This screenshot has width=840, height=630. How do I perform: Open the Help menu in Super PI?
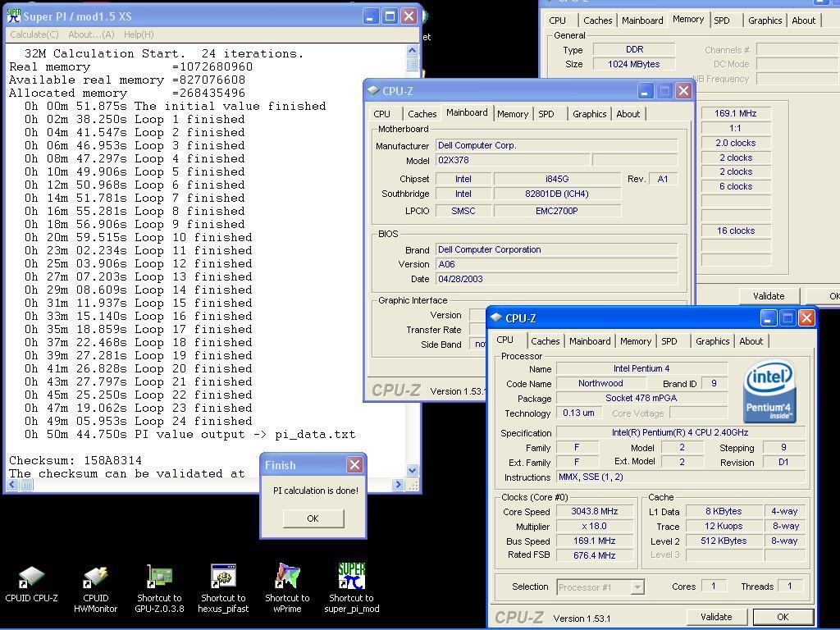coord(139,34)
